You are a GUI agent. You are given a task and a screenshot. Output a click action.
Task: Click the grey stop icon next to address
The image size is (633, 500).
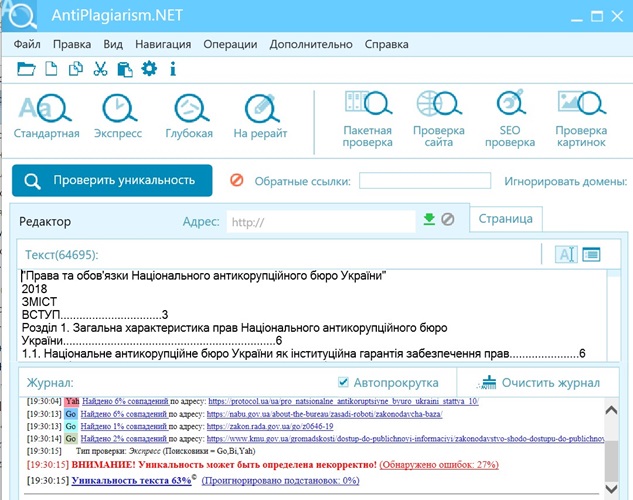447,219
